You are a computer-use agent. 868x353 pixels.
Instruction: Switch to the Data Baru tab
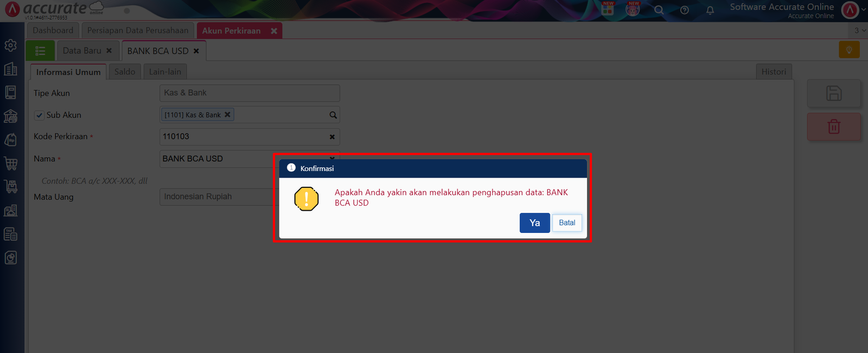coord(82,51)
